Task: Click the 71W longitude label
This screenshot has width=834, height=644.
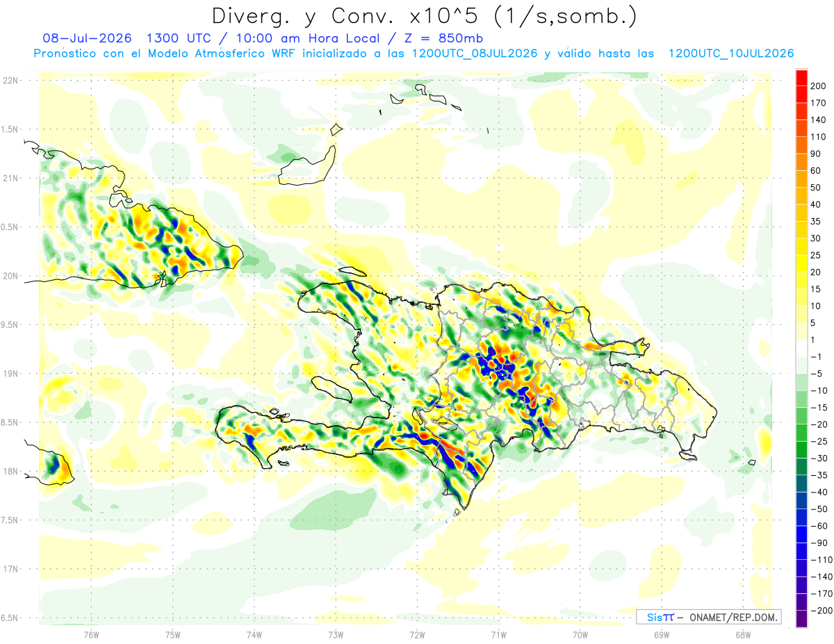Action: (x=498, y=634)
